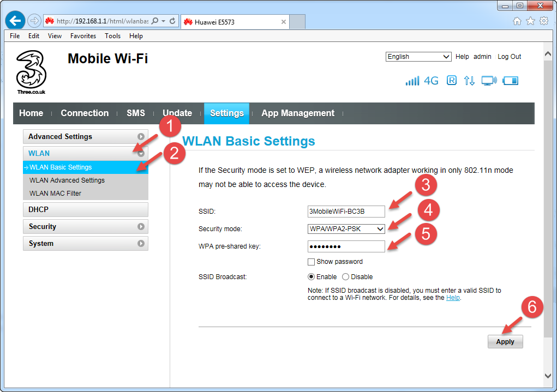This screenshot has width=557, height=392.
Task: Click the browser Back arrow button
Action: 15,21
